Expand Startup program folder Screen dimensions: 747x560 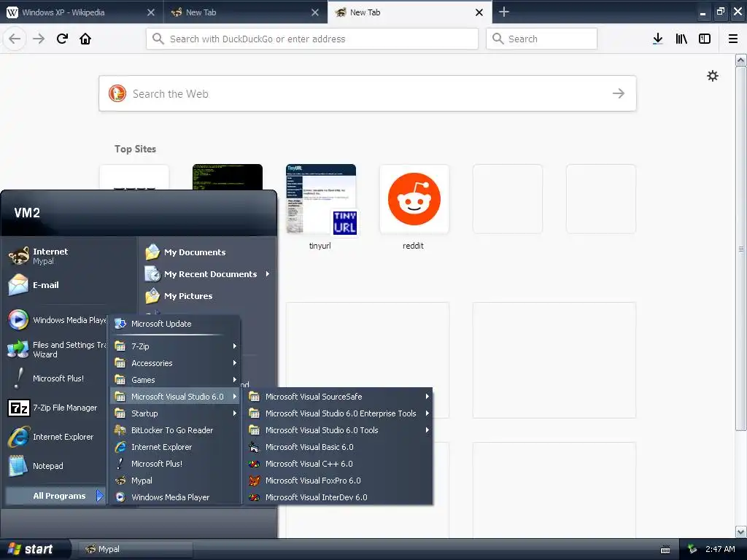(x=175, y=413)
